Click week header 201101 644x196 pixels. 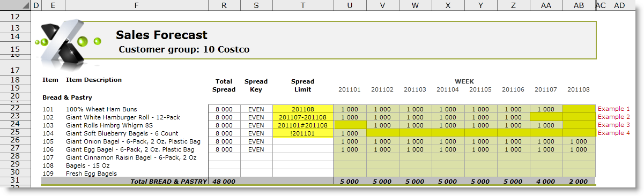(350, 89)
